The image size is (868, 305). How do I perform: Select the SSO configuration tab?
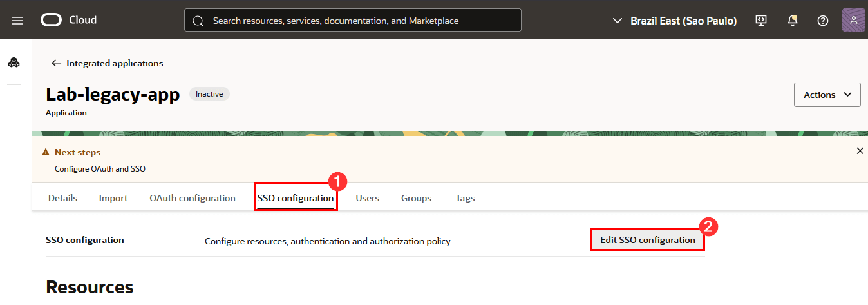[296, 198]
